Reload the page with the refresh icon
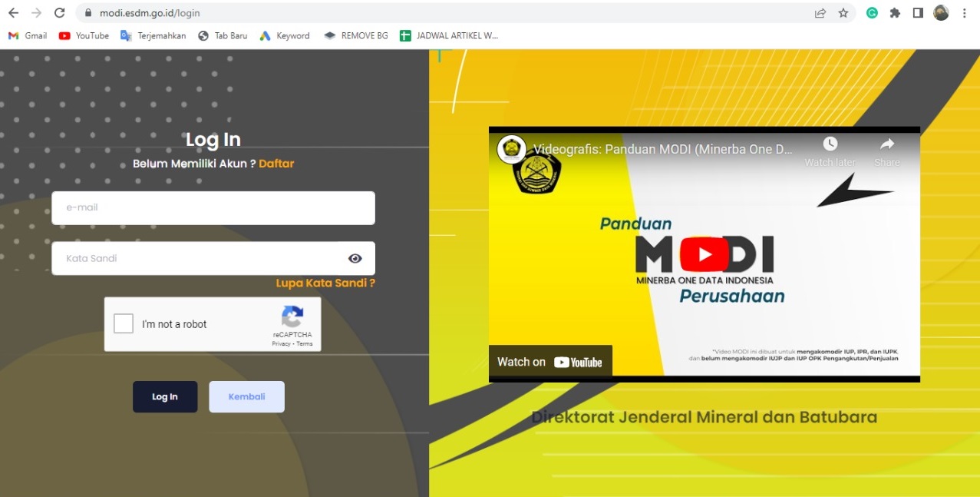This screenshot has width=980, height=497. [x=59, y=13]
